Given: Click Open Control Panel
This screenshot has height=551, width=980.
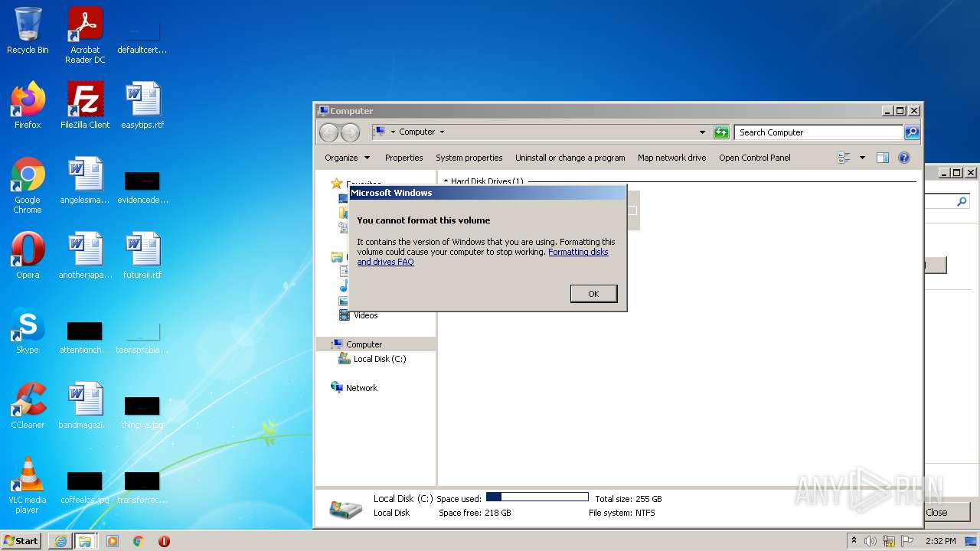Looking at the screenshot, I should 754,158.
